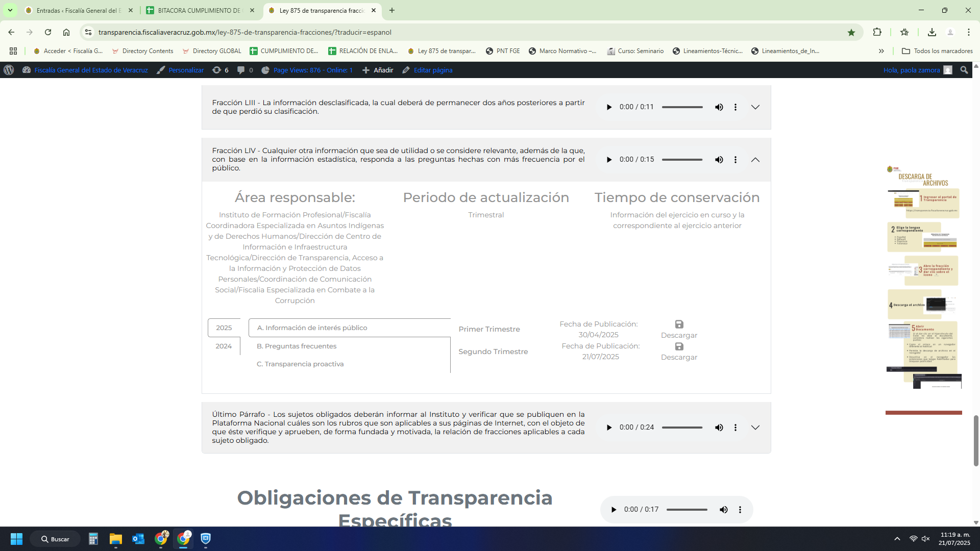Expand the Último Párrafo section chevron
980x551 pixels.
point(755,428)
